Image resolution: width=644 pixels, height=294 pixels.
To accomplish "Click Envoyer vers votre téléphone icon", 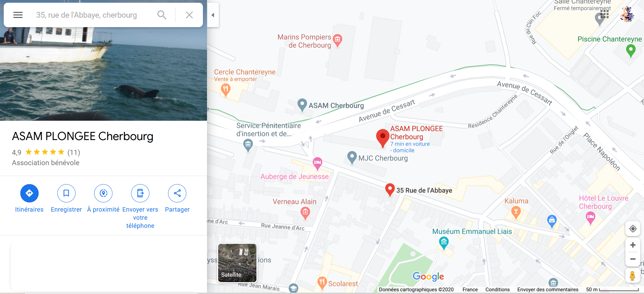I will (x=140, y=193).
